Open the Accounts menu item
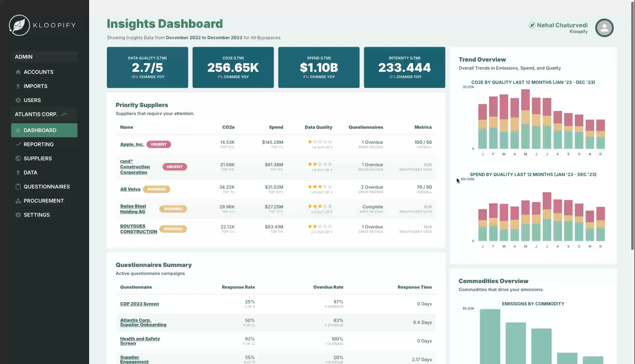635x364 pixels. (x=44, y=72)
